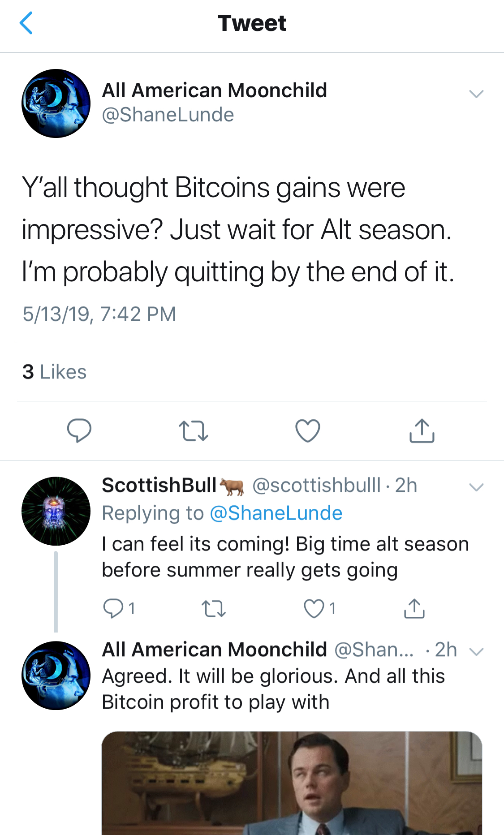Viewport: 504px width, 835px height.
Task: Reply to the main tweet via speech bubble icon
Action: point(79,430)
